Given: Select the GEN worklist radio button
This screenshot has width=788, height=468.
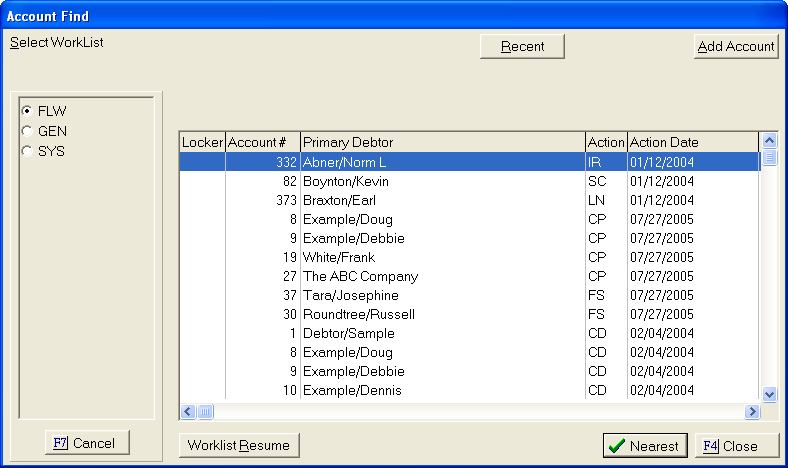Looking at the screenshot, I should tap(27, 131).
